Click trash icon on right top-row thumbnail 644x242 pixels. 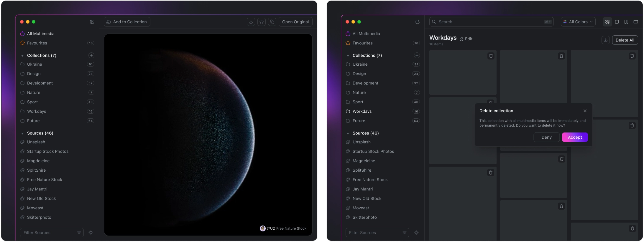[632, 56]
